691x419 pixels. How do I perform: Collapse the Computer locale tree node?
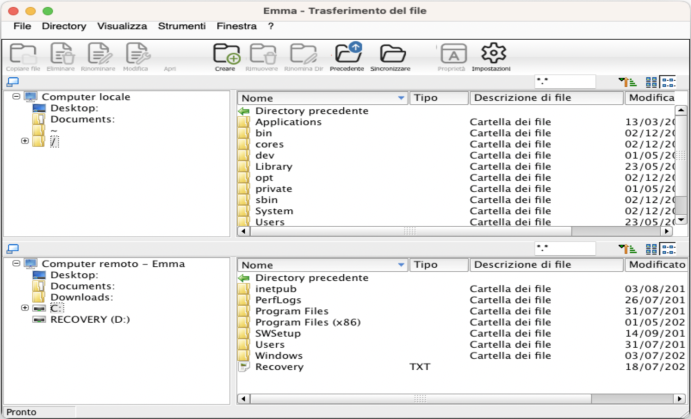click(x=17, y=97)
